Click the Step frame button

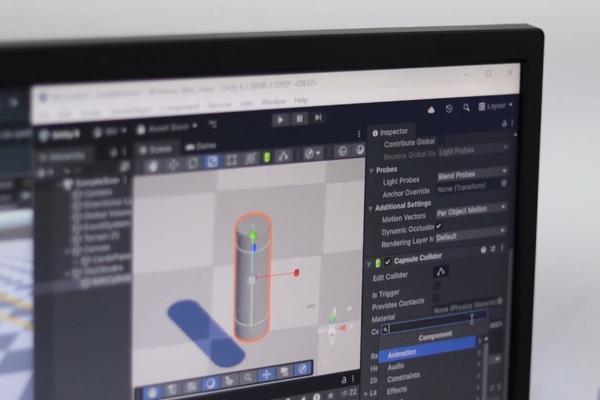click(x=318, y=118)
